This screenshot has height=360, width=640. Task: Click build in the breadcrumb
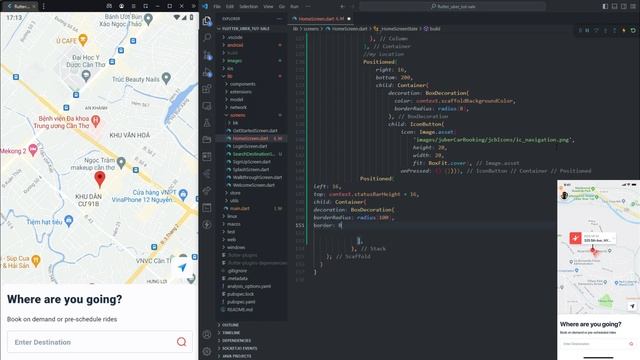tap(435, 29)
